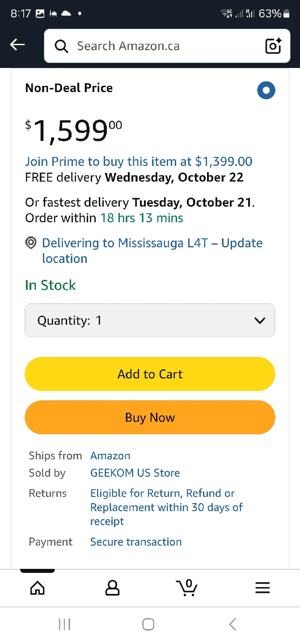
Task: Expand the Quantity dropdown
Action: 150,320
